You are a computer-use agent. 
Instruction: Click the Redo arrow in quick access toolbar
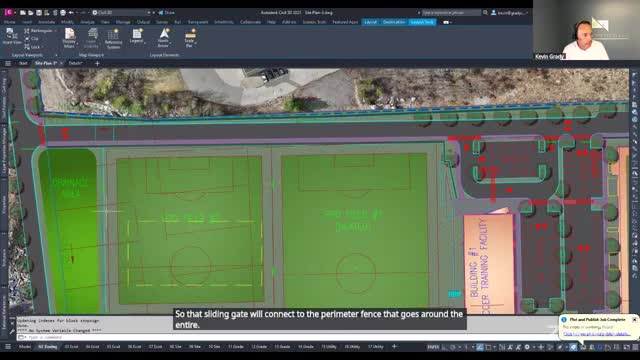83,13
